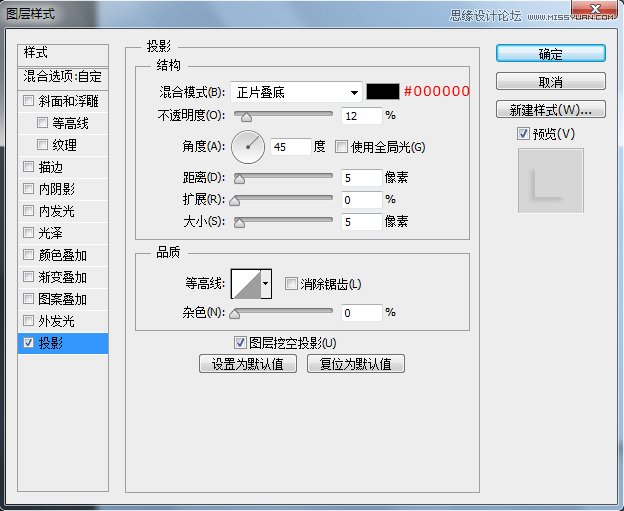
Task: Enable the 内阴影 checkbox
Action: coord(28,188)
